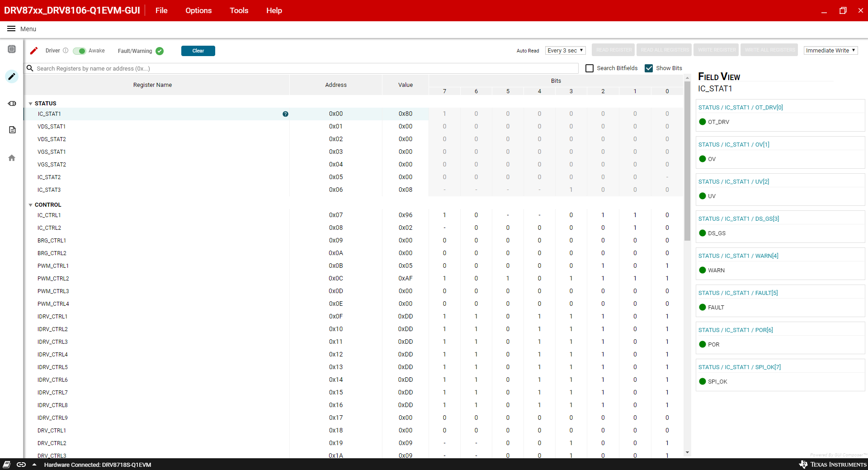Click the scrollbar up arrow

pos(687,78)
